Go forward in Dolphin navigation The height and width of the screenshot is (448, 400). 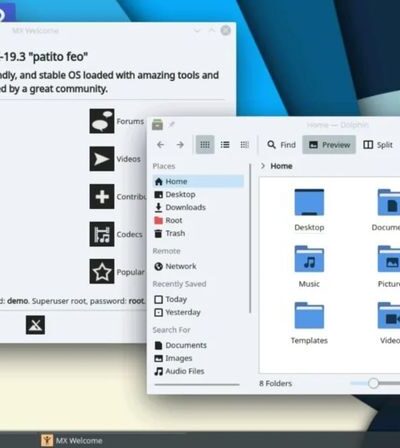point(180,145)
